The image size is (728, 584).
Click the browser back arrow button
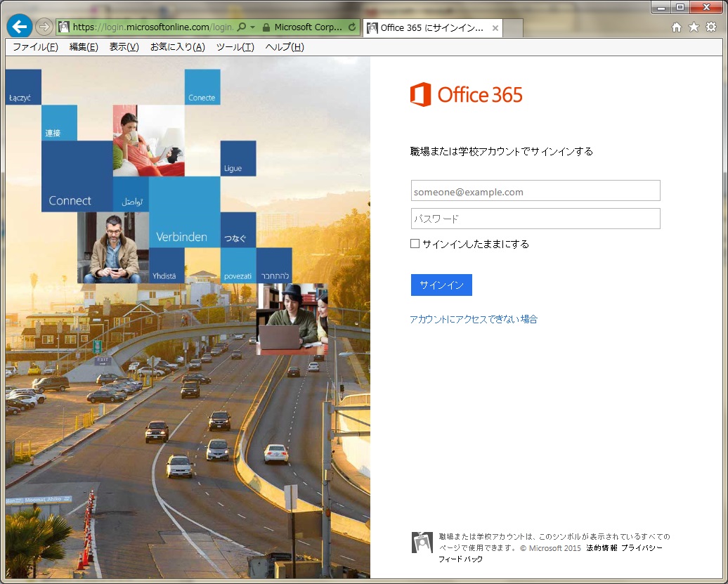point(19,26)
